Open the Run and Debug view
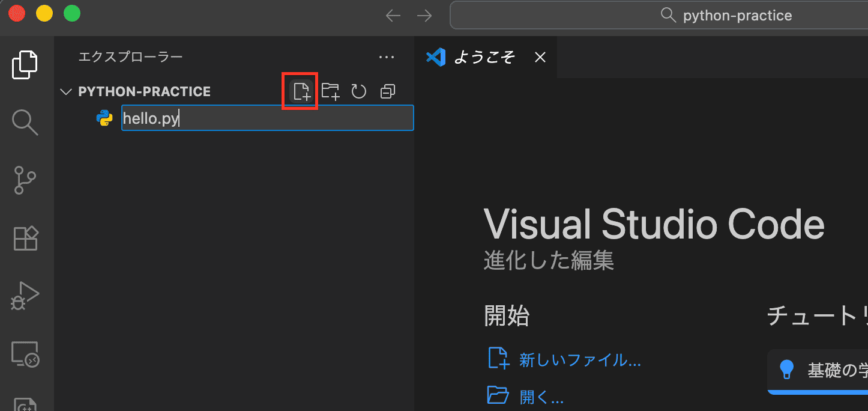 point(25,296)
